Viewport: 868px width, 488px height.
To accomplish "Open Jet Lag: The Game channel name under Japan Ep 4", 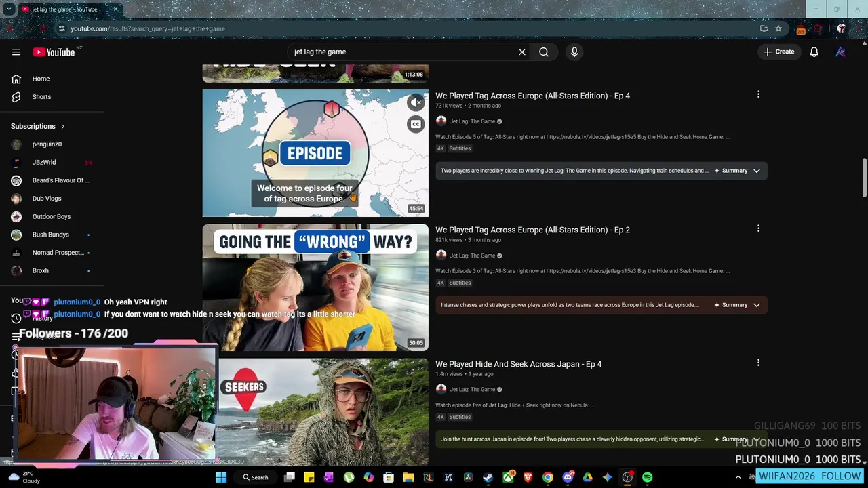I will [x=473, y=389].
